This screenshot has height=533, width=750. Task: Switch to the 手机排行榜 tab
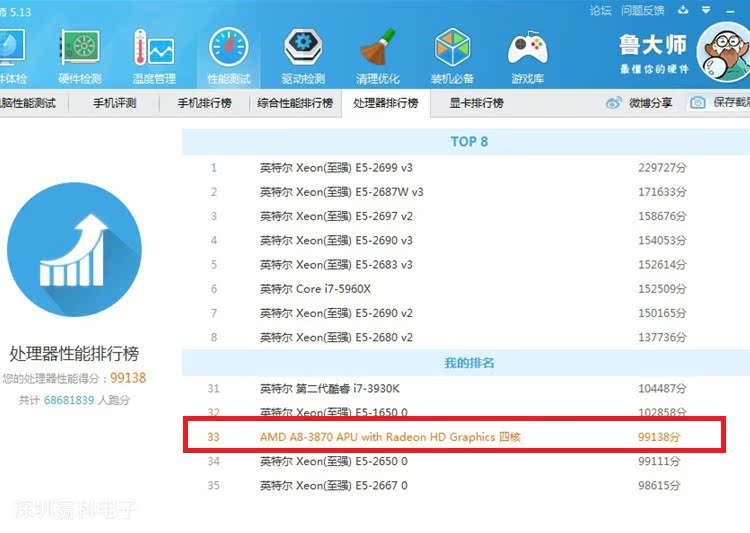coord(205,103)
